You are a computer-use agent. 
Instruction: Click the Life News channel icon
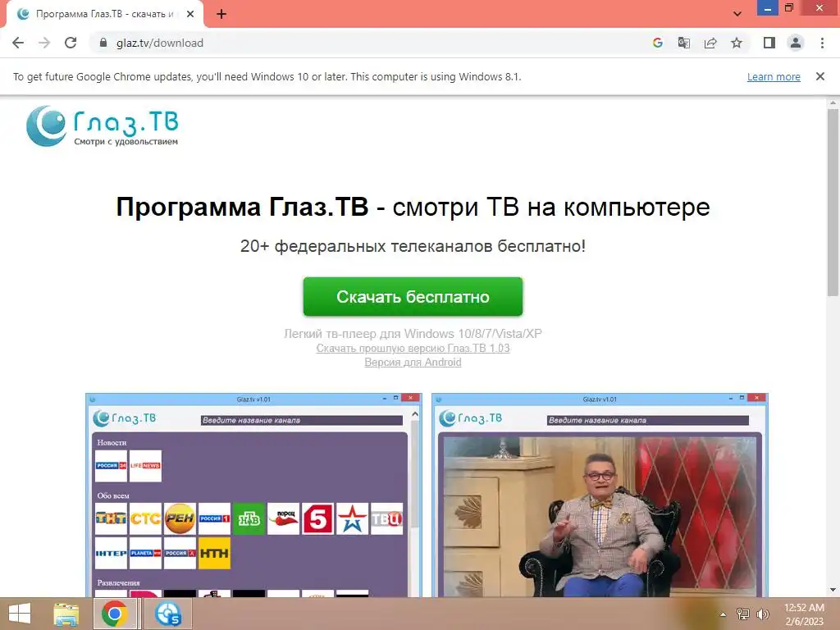(145, 466)
